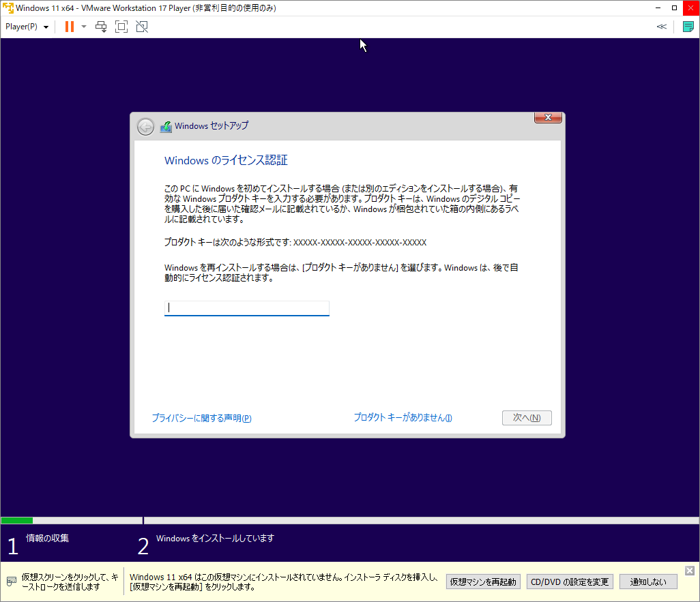700x602 pixels.
Task: Dismiss the bottom notification bar X
Action: click(x=690, y=571)
